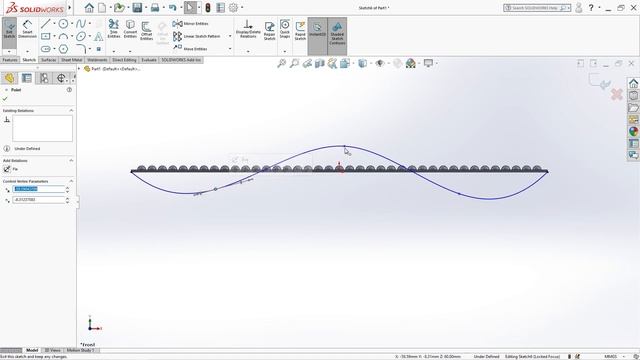
Task: Open the Rectangle tool dropdown arrow
Action: pos(54,36)
